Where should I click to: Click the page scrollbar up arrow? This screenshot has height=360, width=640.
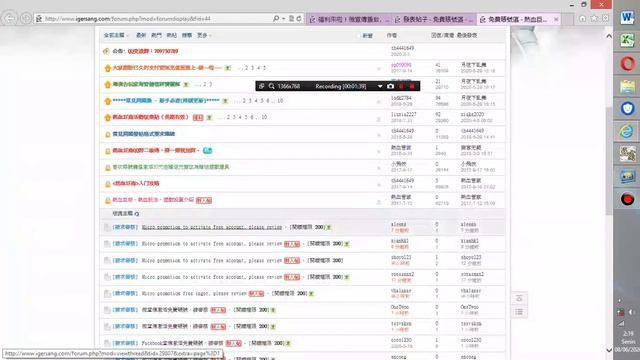coord(609,36)
